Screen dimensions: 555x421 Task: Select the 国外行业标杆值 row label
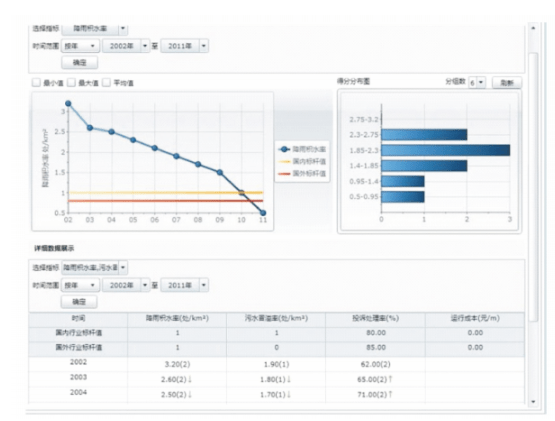(x=79, y=348)
